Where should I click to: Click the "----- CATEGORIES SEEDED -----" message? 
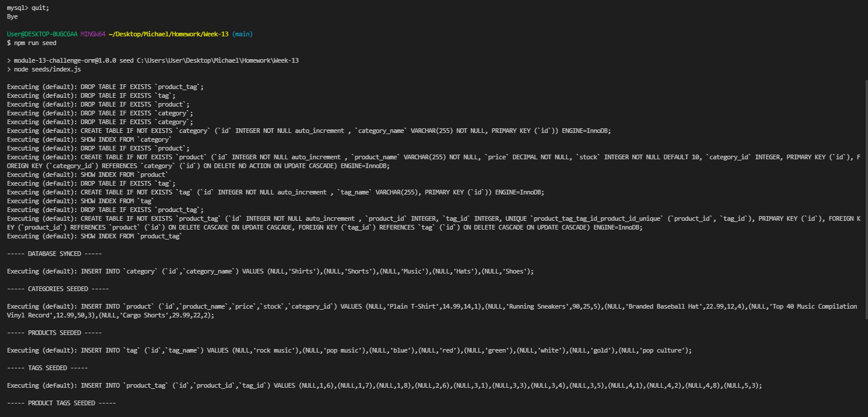click(57, 288)
